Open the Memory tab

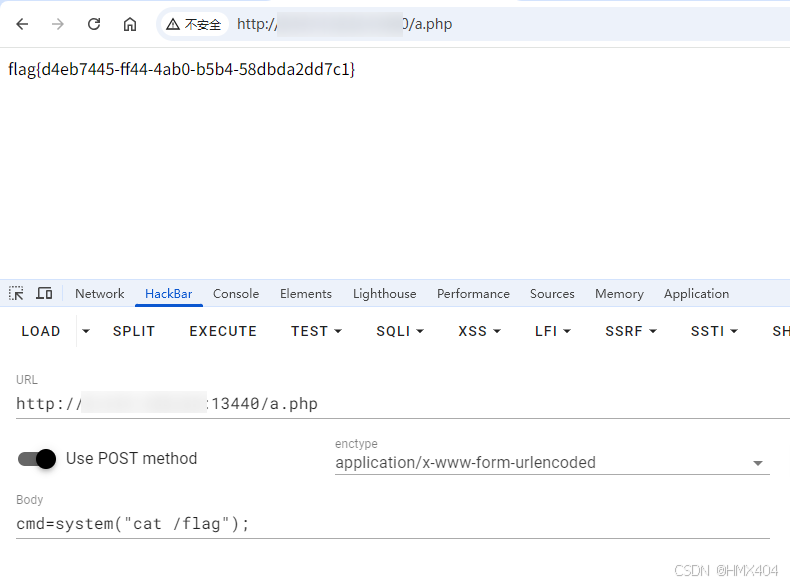coord(619,294)
